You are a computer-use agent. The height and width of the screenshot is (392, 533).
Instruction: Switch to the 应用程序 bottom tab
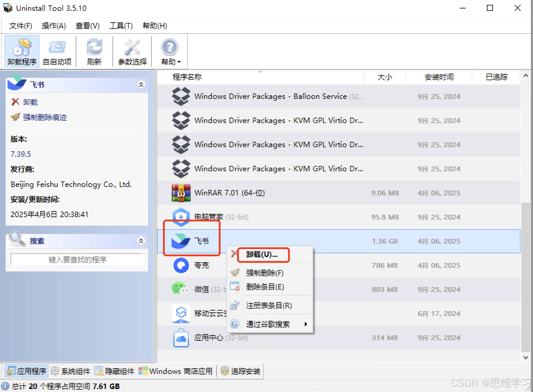[x=27, y=371]
